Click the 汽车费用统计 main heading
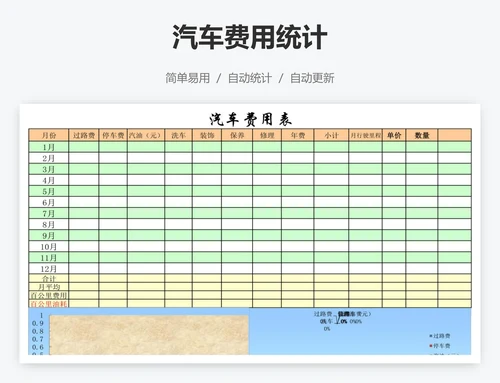This screenshot has width=500, height=383. (x=250, y=37)
